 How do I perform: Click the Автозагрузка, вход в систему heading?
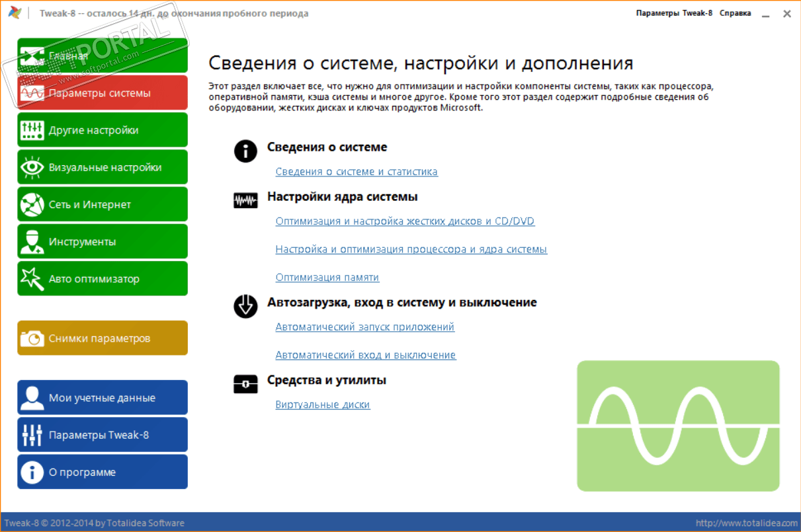pyautogui.click(x=402, y=303)
